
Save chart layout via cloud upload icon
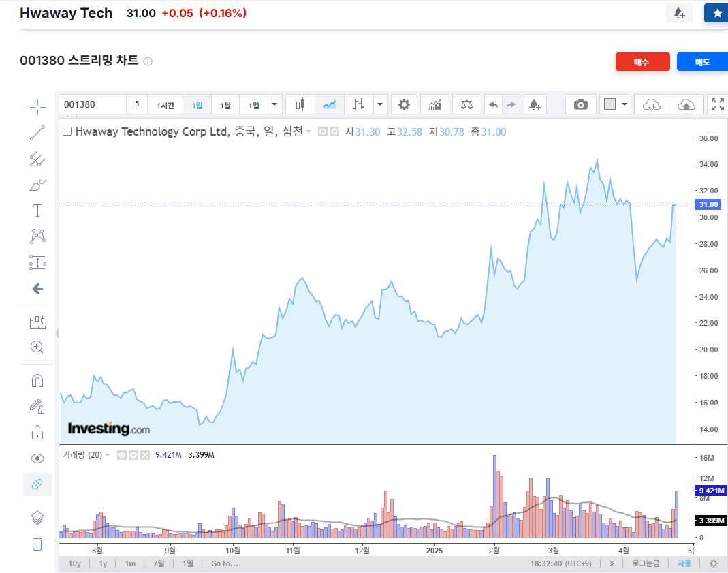[686, 105]
